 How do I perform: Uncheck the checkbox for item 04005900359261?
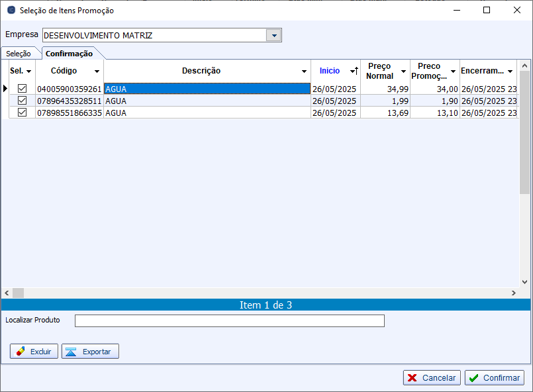(22, 89)
